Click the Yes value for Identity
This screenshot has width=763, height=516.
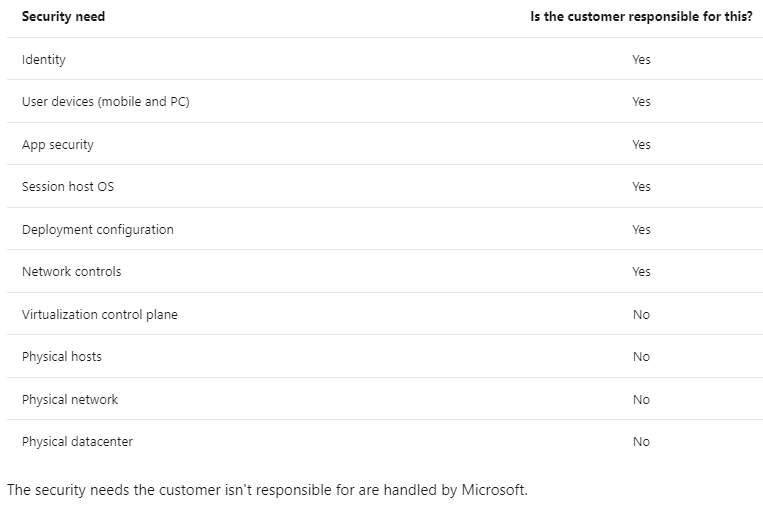coord(641,59)
